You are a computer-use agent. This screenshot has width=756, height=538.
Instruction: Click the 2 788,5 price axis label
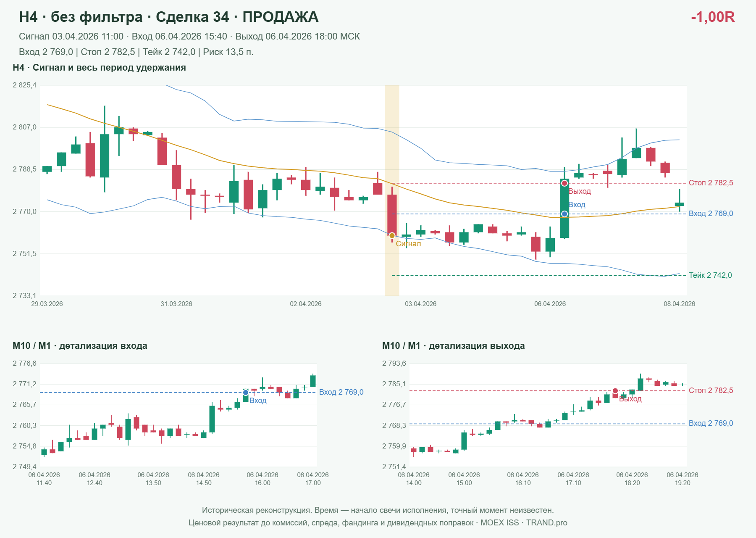24,169
